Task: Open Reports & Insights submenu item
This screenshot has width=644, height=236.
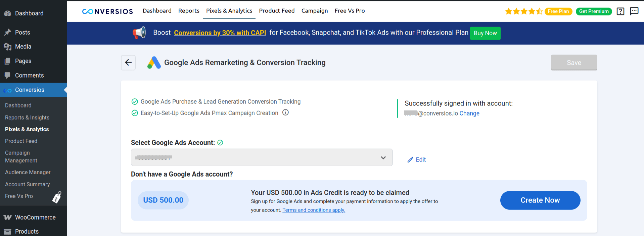Action: pos(27,117)
